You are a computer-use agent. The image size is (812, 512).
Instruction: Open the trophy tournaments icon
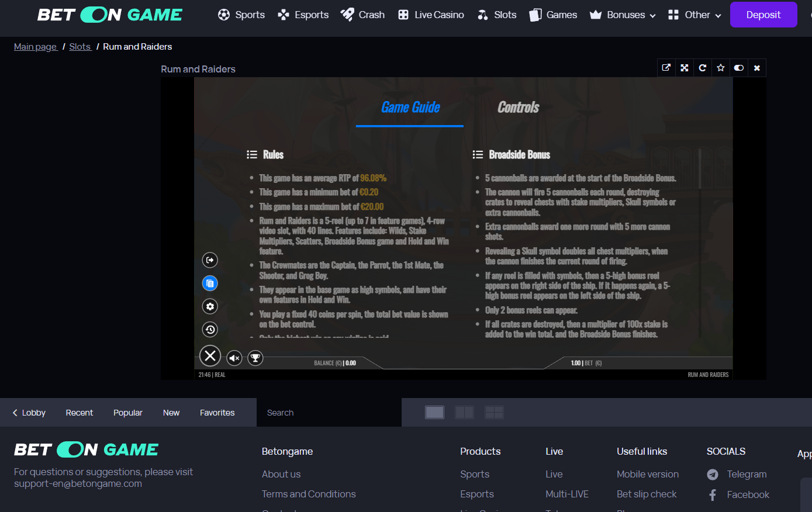tap(255, 358)
